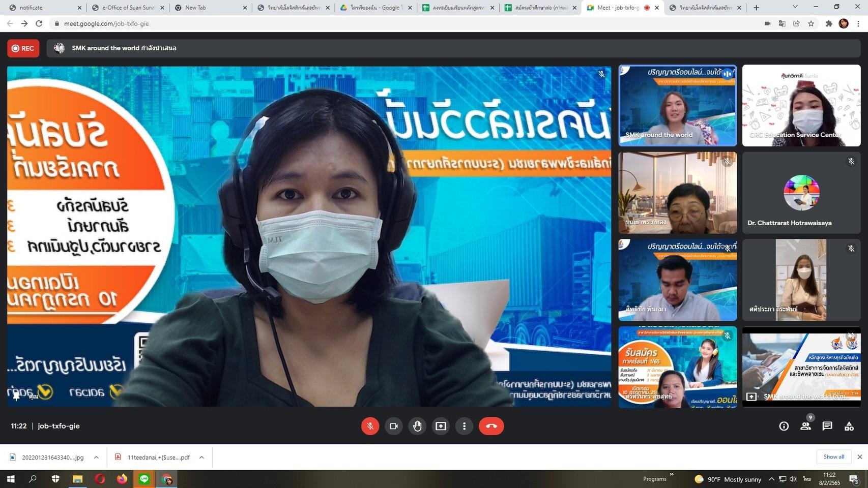This screenshot has width=868, height=488.
Task: Open the chat messages panel
Action: [827, 426]
